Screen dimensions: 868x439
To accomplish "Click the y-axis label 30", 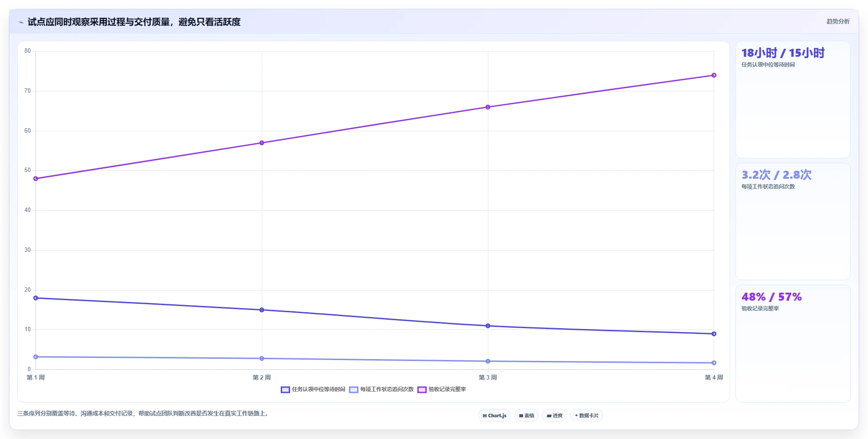I will coord(27,250).
